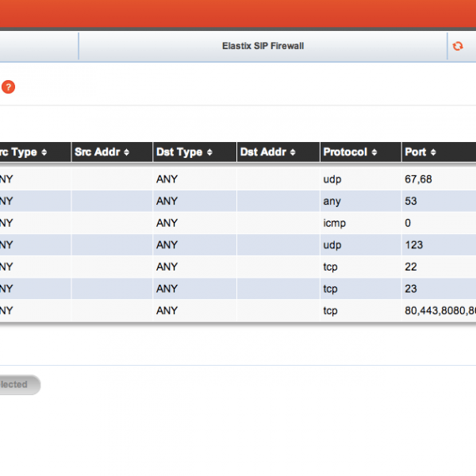The height and width of the screenshot is (476, 476).
Task: Select the rule with port 53
Action: point(410,202)
